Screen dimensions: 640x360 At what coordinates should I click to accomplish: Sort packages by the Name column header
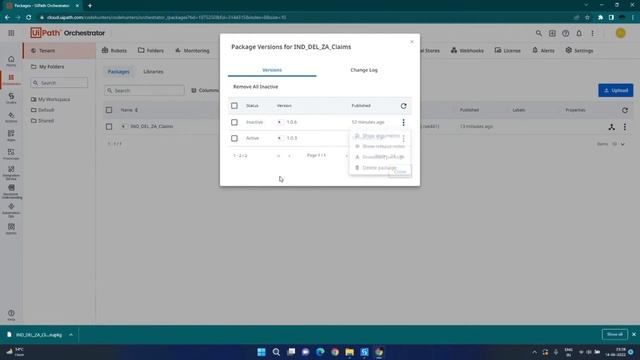(129, 110)
